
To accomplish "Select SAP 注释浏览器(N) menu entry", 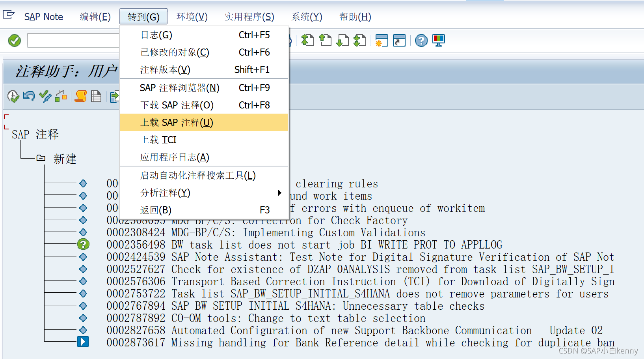I will [x=204, y=88].
